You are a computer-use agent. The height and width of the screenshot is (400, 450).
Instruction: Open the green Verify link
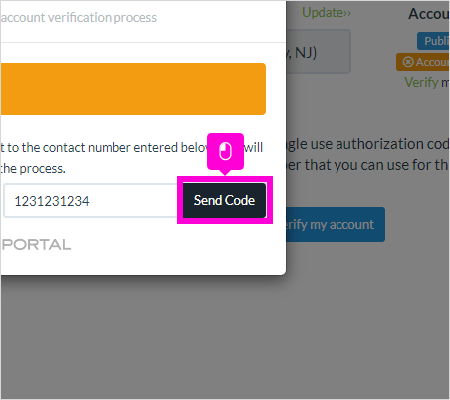click(x=421, y=82)
